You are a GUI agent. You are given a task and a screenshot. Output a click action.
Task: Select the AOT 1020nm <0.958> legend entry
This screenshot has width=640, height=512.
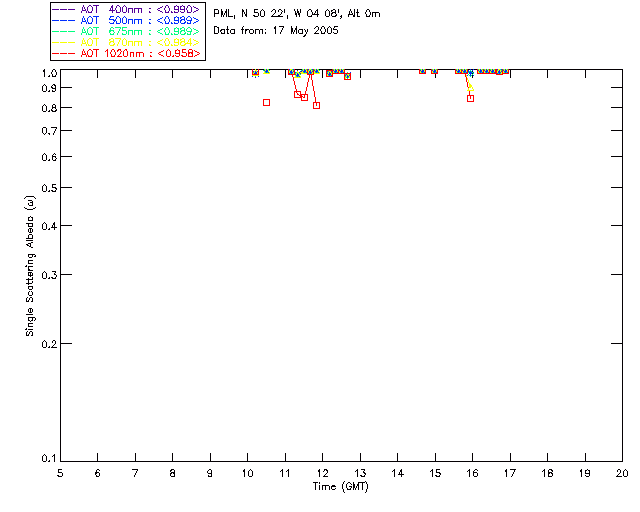(x=126, y=53)
